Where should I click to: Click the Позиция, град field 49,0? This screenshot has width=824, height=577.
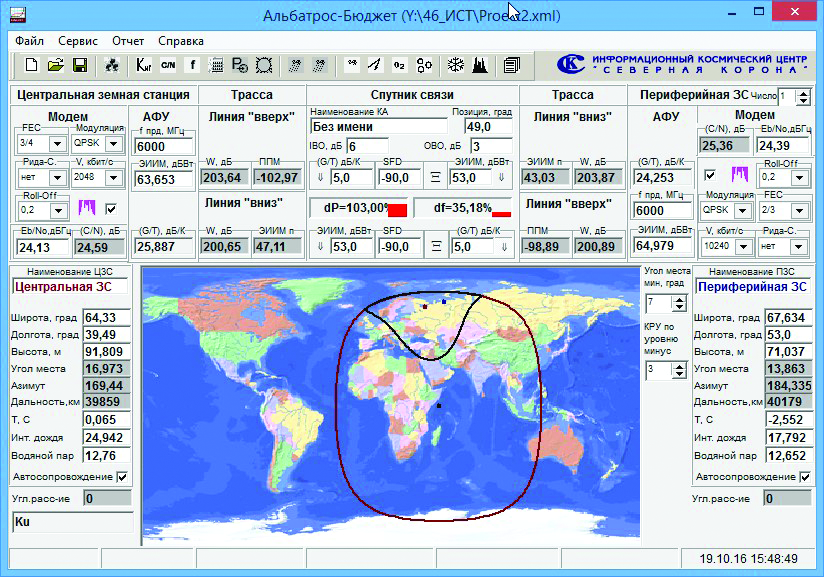click(x=488, y=127)
